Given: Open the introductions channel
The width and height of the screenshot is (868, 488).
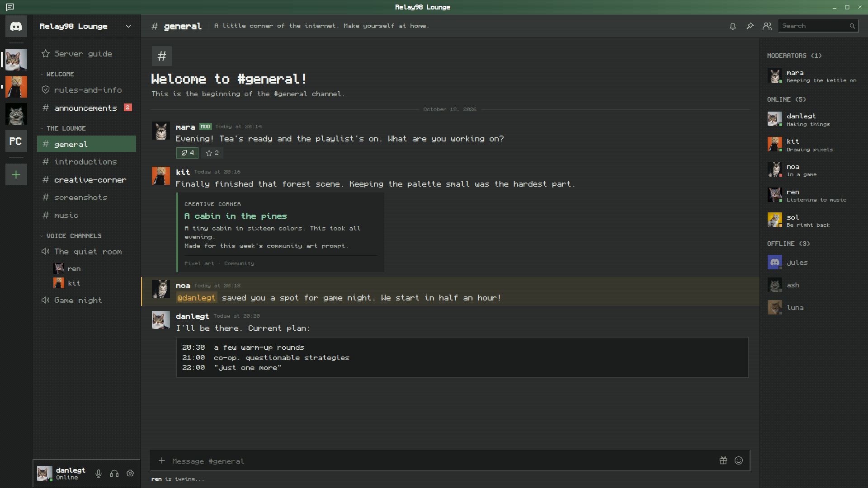Looking at the screenshot, I should click(x=86, y=162).
